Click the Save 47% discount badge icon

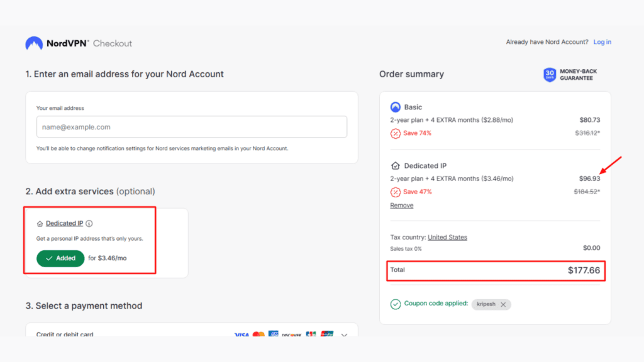coord(395,192)
